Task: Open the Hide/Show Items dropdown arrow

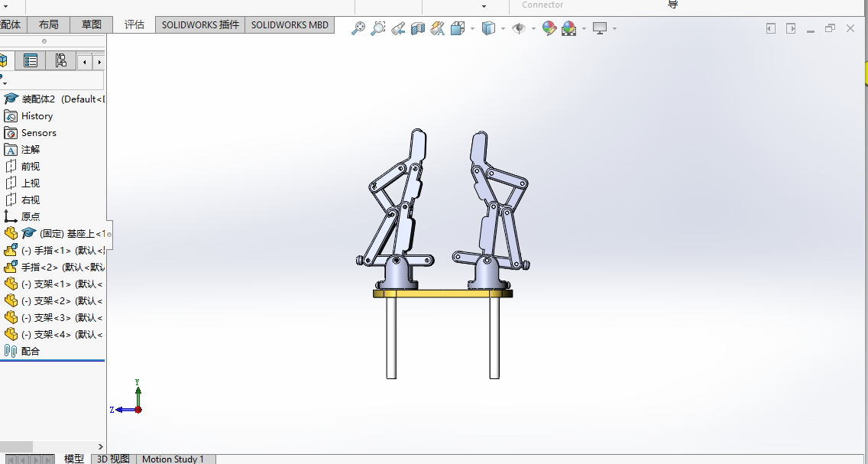Action: pyautogui.click(x=533, y=29)
